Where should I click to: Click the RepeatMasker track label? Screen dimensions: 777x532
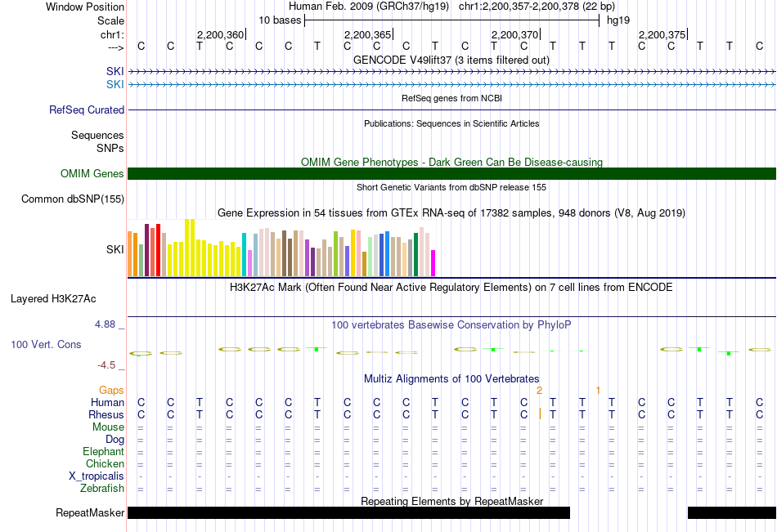[90, 513]
